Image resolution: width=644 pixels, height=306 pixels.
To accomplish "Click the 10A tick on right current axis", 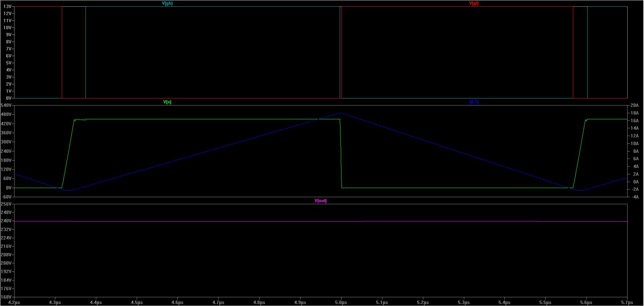I will (635, 143).
